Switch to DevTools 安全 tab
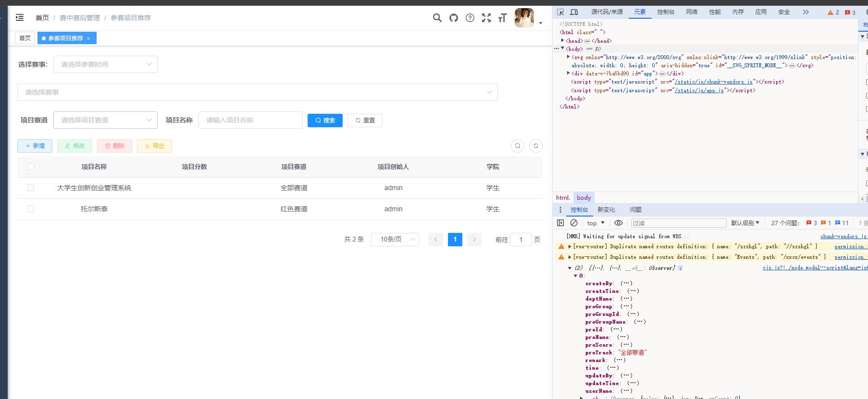 tap(784, 12)
